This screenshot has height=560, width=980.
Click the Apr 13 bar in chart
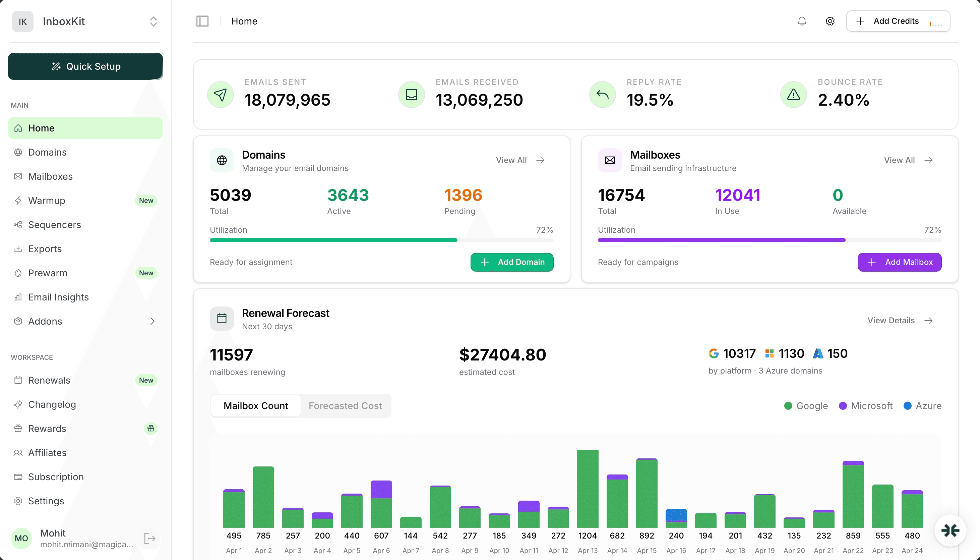click(588, 489)
